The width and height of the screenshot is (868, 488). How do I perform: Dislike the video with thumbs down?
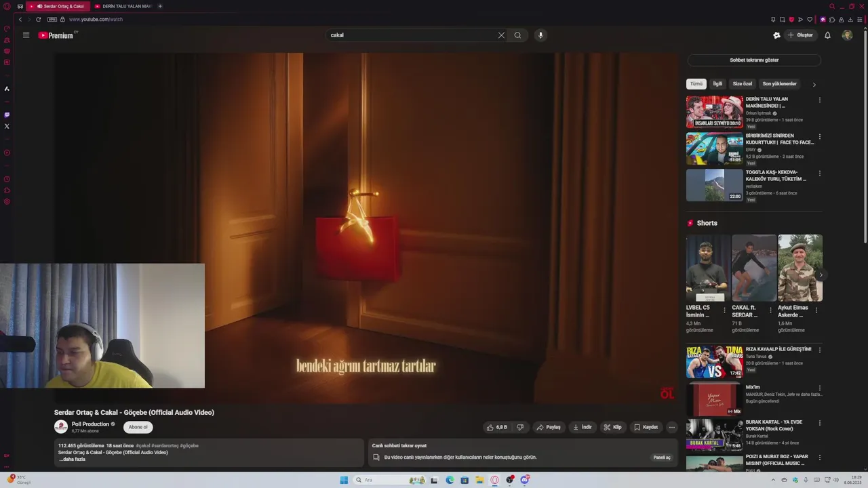point(520,427)
